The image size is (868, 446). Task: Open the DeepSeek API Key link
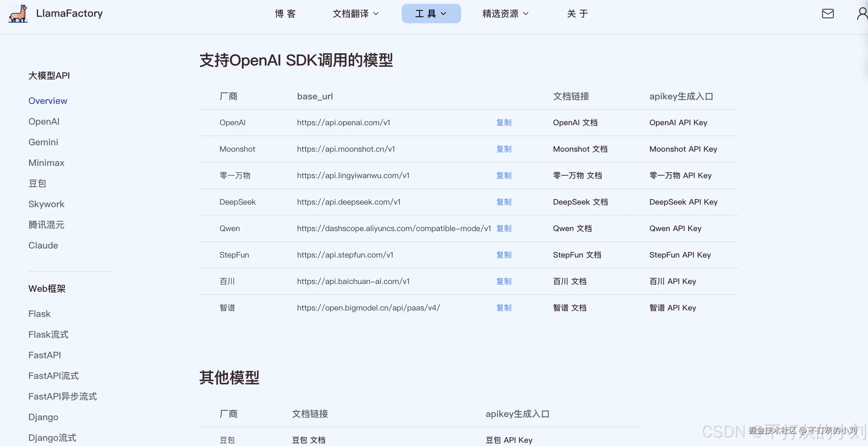(683, 202)
